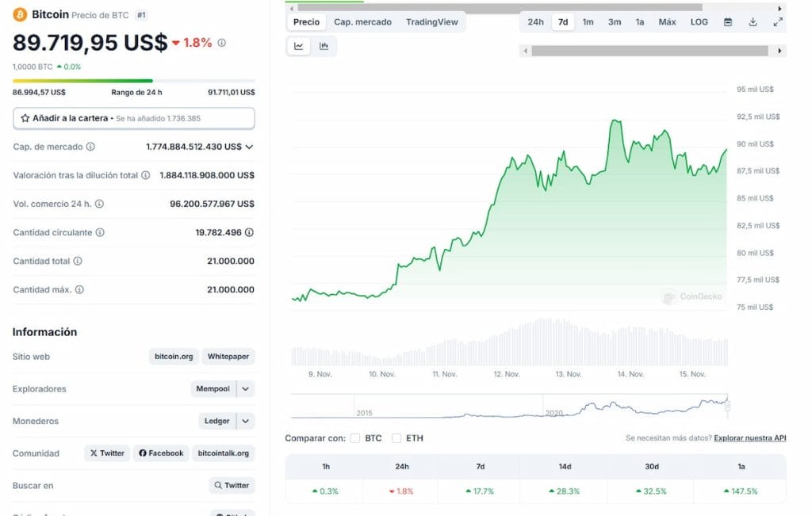This screenshot has width=812, height=516.
Task: Click the 21.000.000 Cantidad máx. value
Action: click(x=231, y=290)
